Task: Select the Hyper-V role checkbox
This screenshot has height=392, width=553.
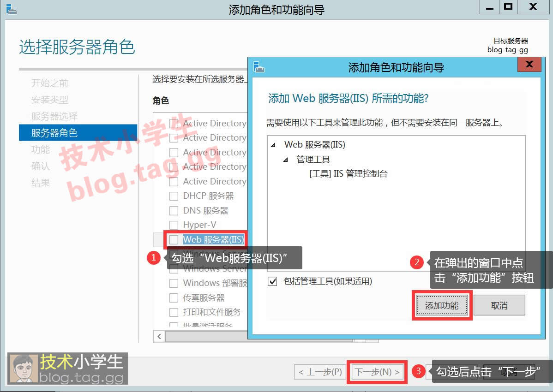Action: [174, 225]
